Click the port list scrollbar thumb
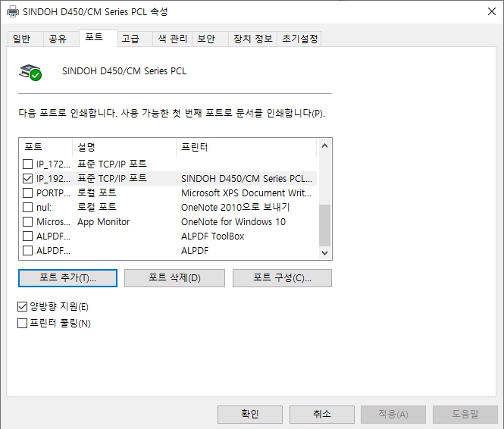 tap(324, 225)
